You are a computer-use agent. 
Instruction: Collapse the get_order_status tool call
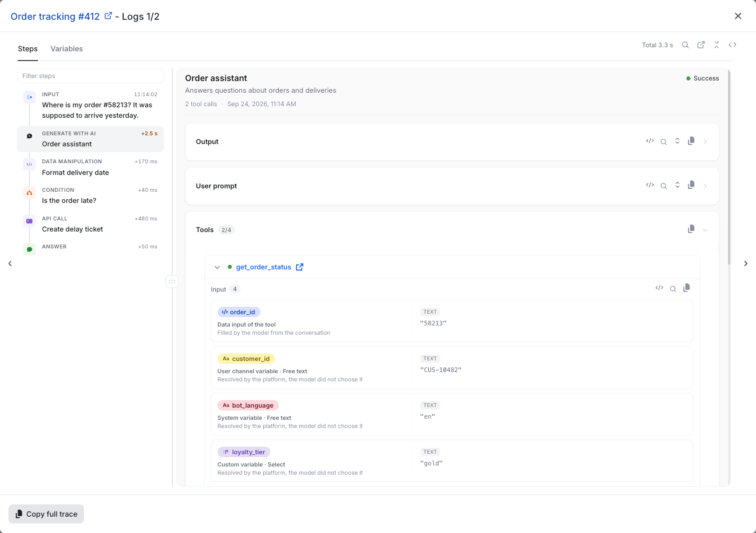[217, 267]
